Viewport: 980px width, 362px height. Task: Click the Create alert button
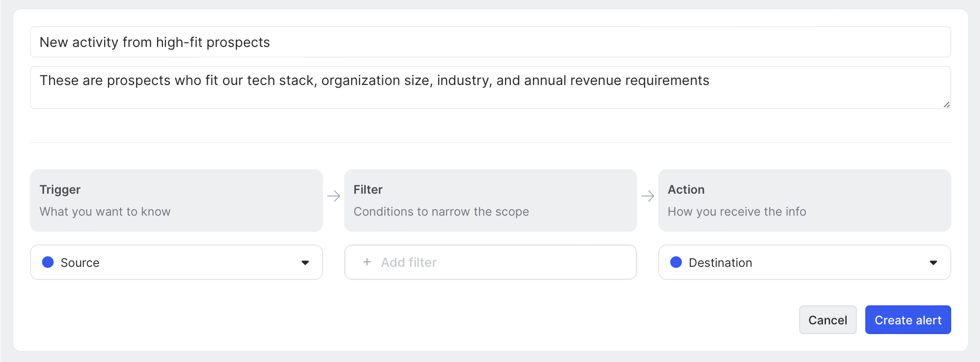pos(908,320)
